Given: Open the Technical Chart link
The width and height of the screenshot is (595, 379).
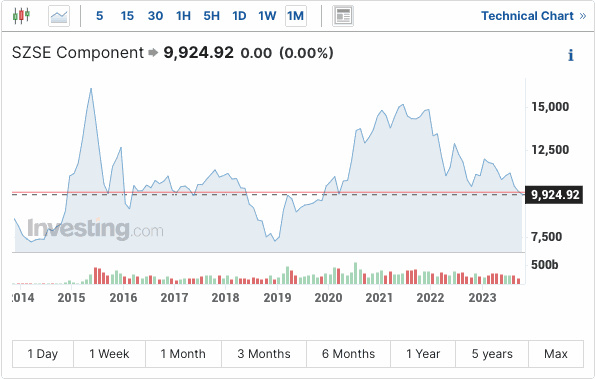Looking at the screenshot, I should (x=534, y=16).
